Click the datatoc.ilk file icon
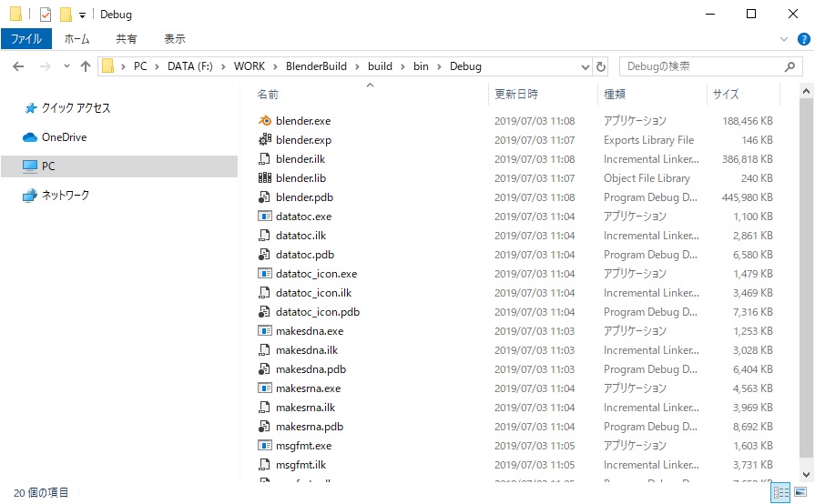This screenshot has height=504, width=815. click(x=265, y=235)
